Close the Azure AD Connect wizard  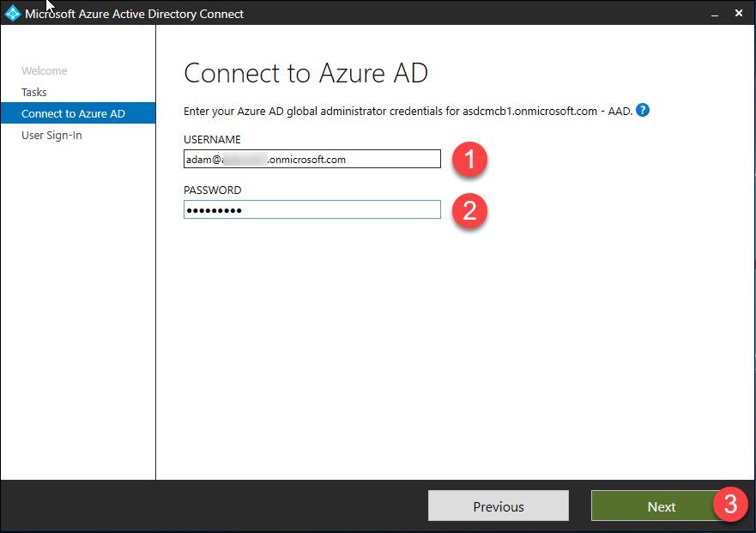click(739, 14)
